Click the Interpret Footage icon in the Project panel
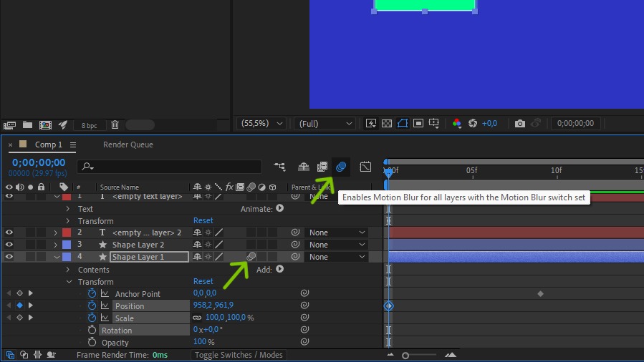 [9, 125]
